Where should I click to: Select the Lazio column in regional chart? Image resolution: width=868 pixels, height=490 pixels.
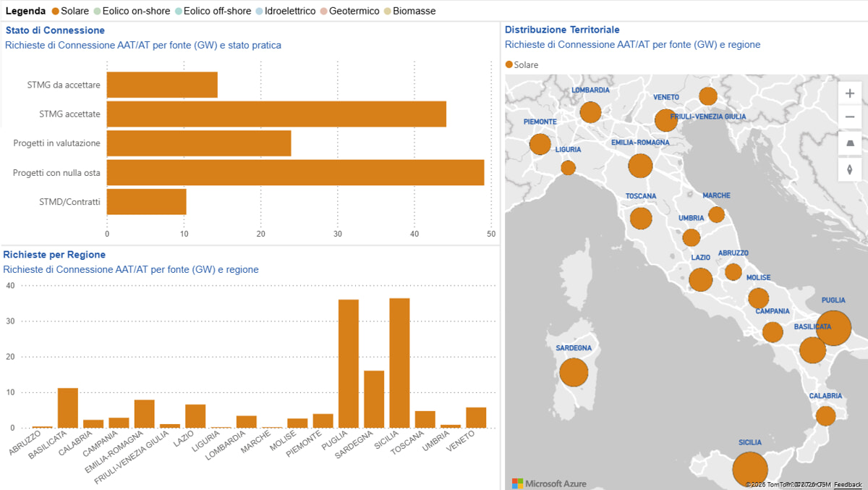195,416
